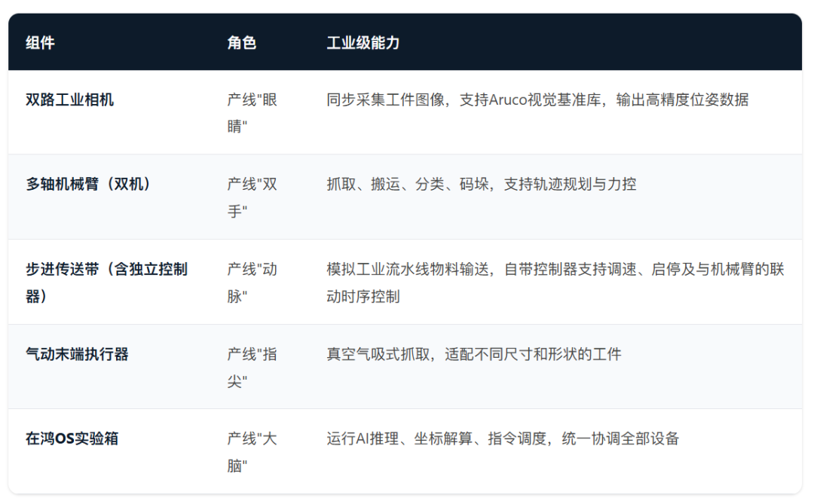The width and height of the screenshot is (814, 504).
Task: Click the Aruco视觉基准库 capability description
Action: pyautogui.click(x=537, y=99)
